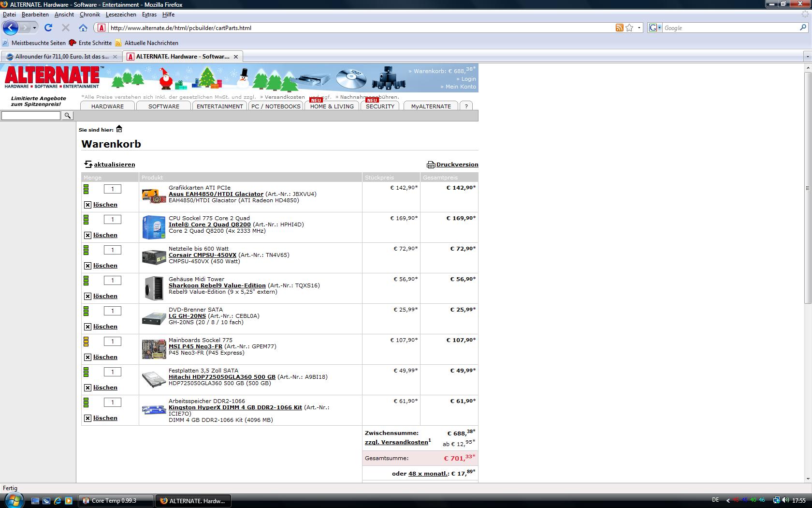Open the tab list dropdown arrow
Screen dimensions: 812x508
pos(807,57)
